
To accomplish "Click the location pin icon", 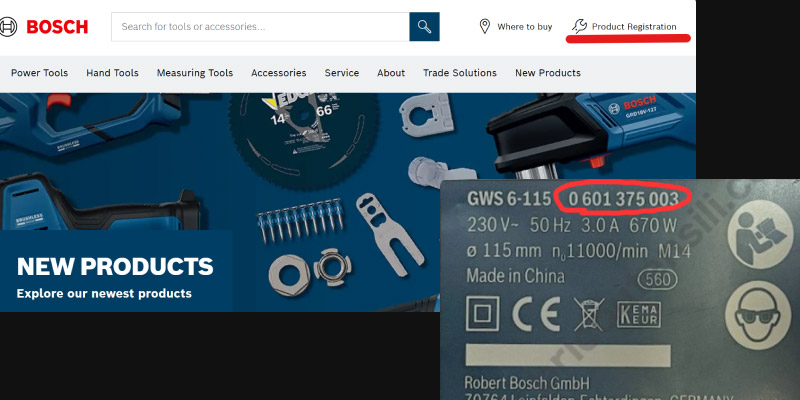I will (x=485, y=26).
